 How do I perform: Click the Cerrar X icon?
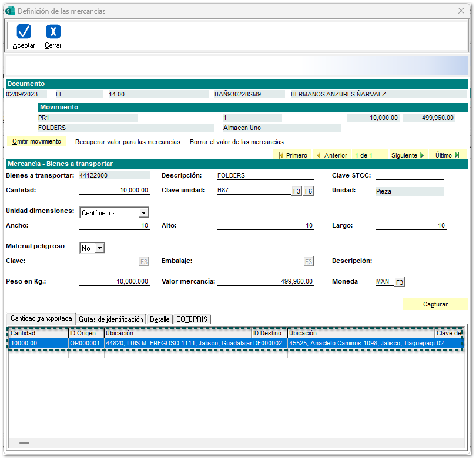(x=53, y=32)
